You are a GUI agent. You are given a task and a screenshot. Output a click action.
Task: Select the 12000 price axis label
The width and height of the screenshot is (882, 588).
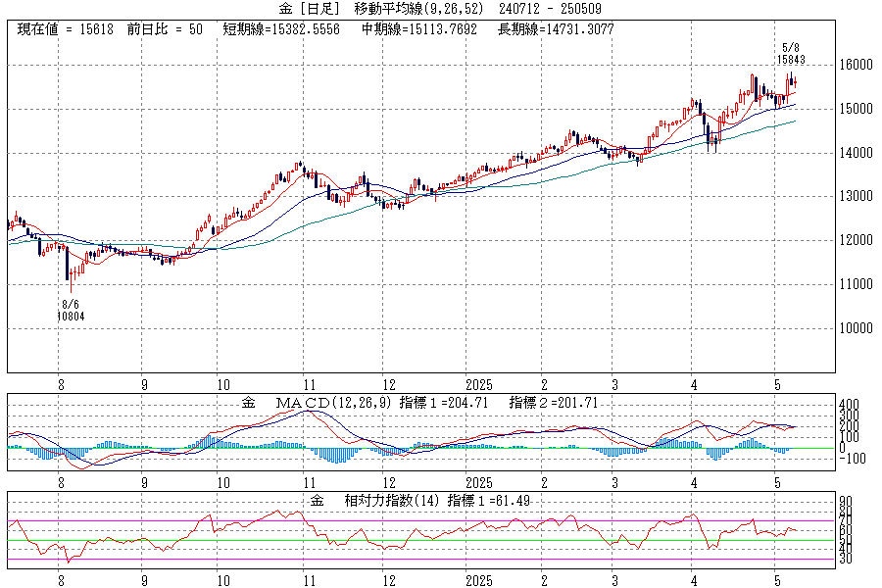pos(857,240)
